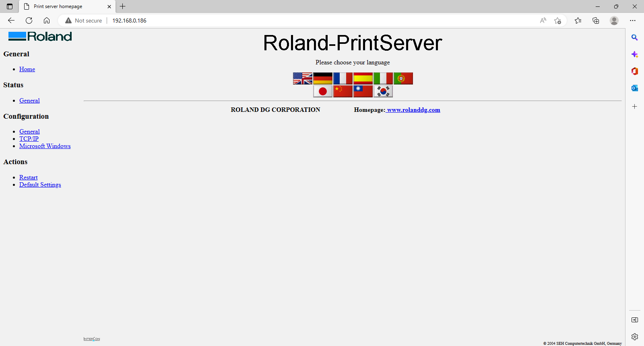Viewport: 644px width, 346px height.
Task: Minimize the browser window
Action: 598,6
